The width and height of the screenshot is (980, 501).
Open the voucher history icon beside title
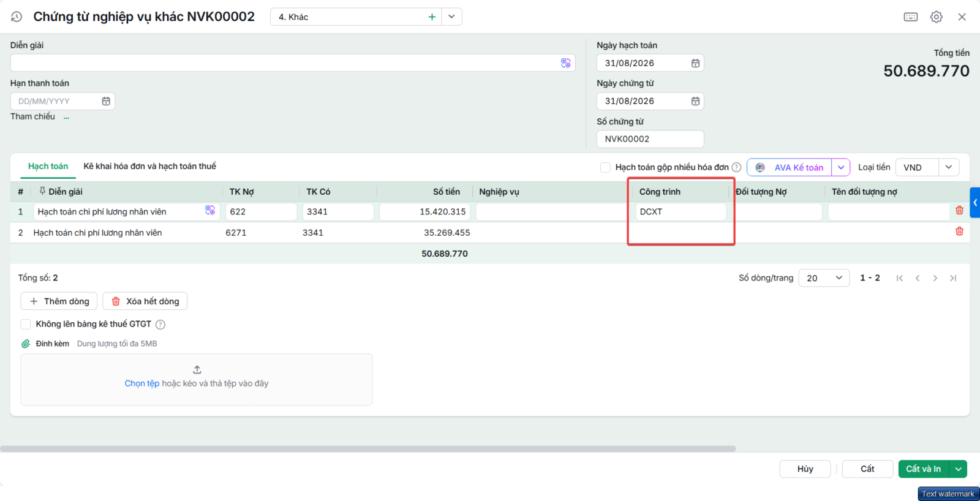(17, 17)
